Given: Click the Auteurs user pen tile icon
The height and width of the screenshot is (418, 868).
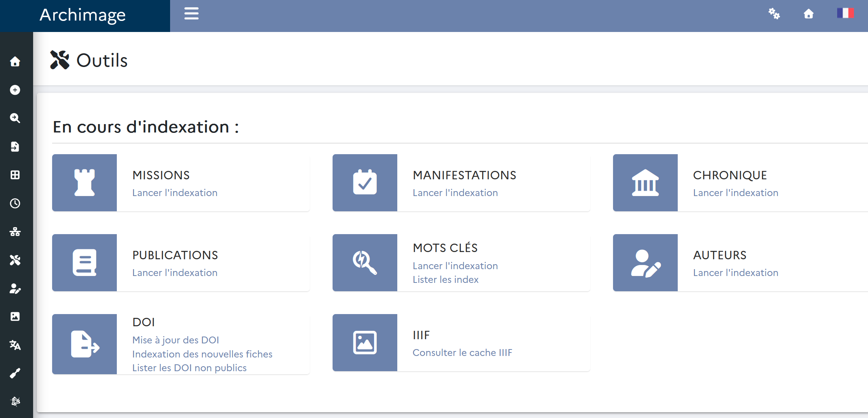Looking at the screenshot, I should tap(645, 263).
